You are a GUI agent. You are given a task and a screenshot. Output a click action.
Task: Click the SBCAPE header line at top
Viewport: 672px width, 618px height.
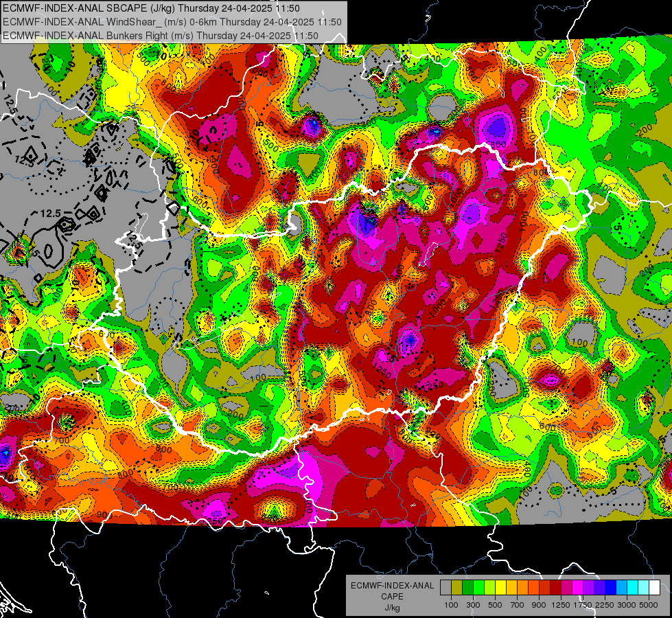coord(151,8)
